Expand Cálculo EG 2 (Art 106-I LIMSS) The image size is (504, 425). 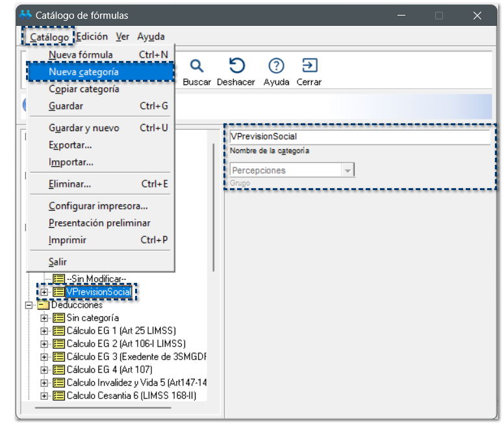[44, 344]
